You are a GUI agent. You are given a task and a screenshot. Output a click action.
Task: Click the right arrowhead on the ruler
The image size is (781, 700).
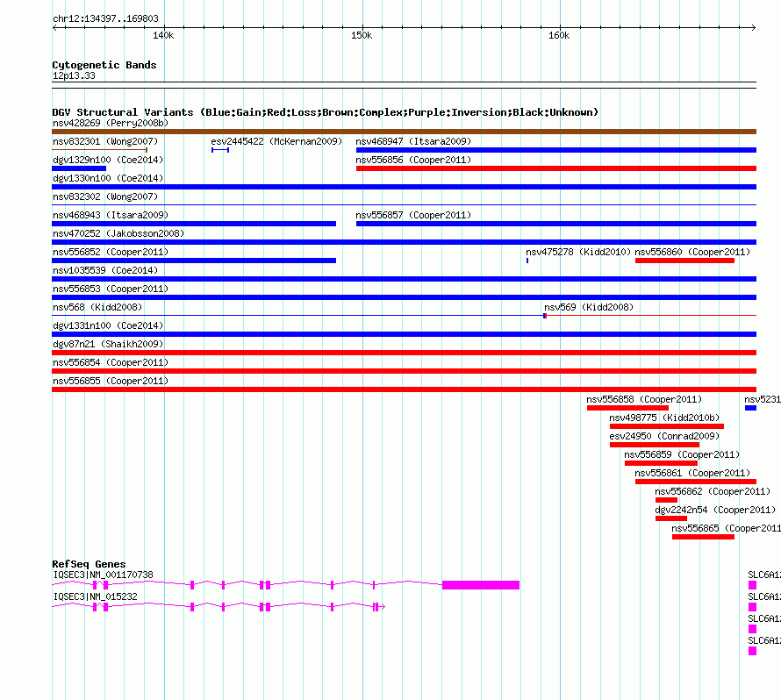[754, 27]
